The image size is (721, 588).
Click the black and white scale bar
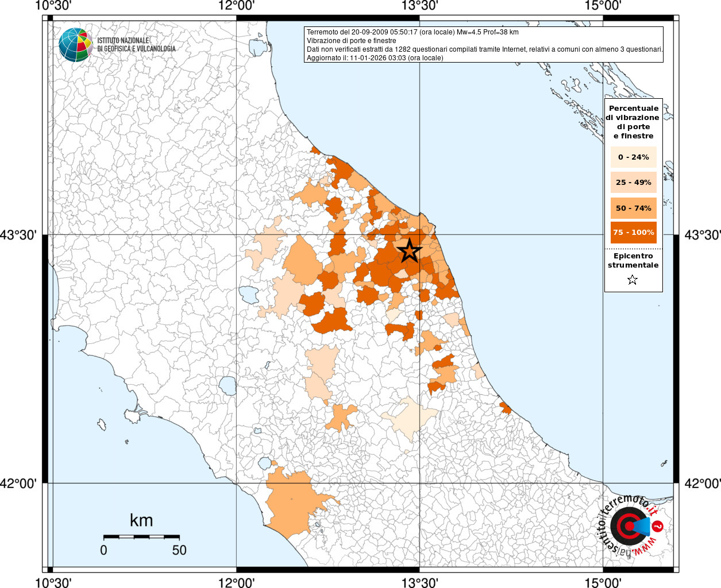141,536
